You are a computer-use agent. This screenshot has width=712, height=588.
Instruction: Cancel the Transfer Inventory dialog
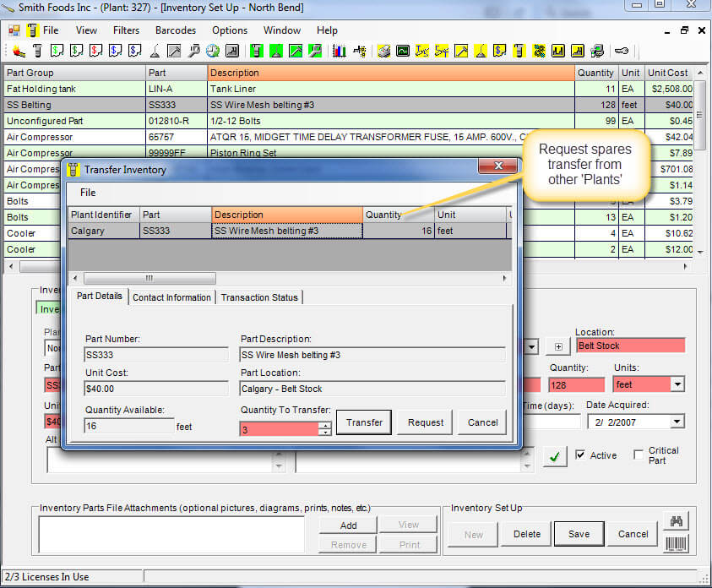click(x=482, y=422)
